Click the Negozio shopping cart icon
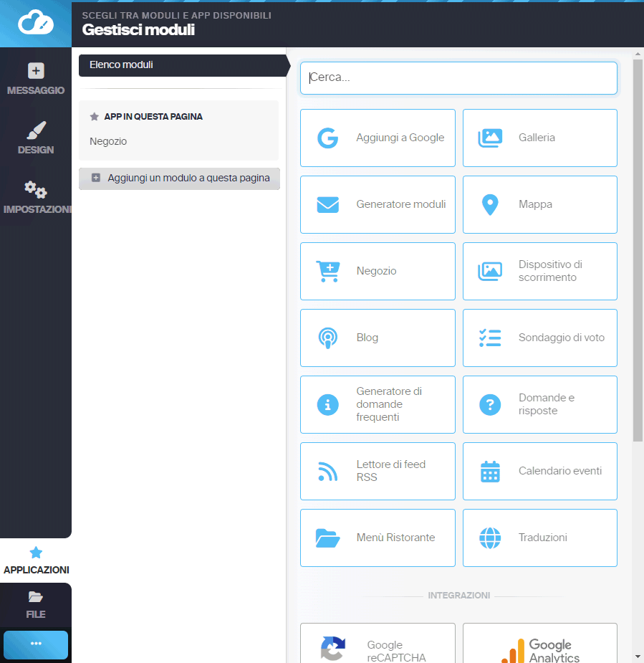The width and height of the screenshot is (644, 663). [328, 271]
